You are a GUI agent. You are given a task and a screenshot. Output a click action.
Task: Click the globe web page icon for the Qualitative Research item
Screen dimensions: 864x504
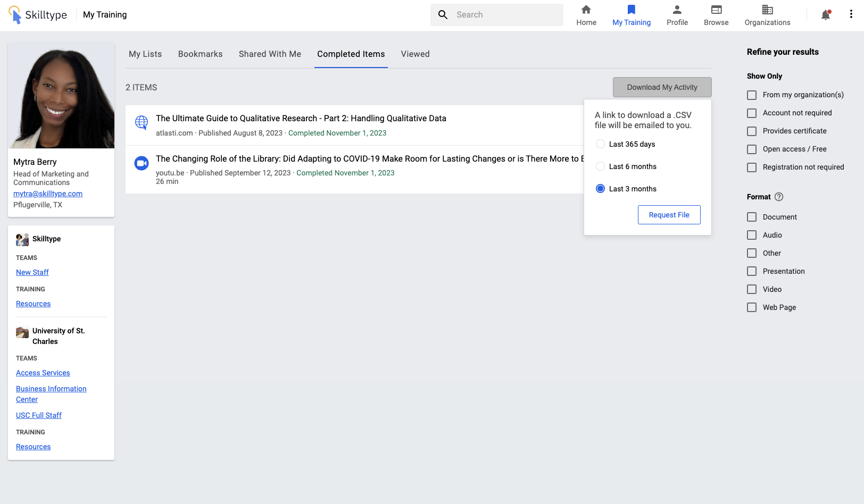point(142,123)
